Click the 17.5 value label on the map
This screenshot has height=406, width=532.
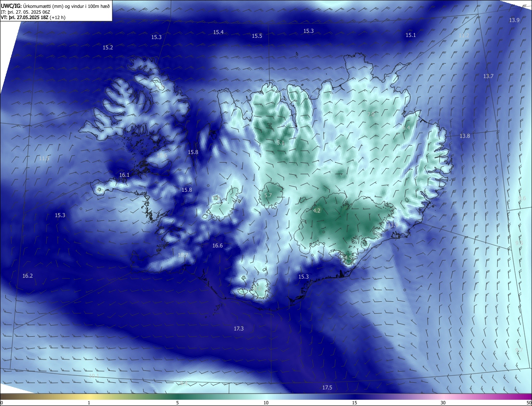pos(327,388)
